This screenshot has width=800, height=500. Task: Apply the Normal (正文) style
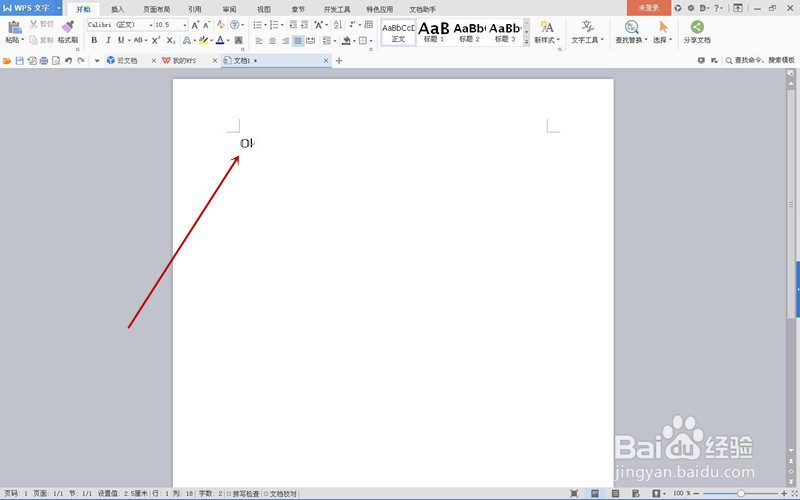point(398,32)
